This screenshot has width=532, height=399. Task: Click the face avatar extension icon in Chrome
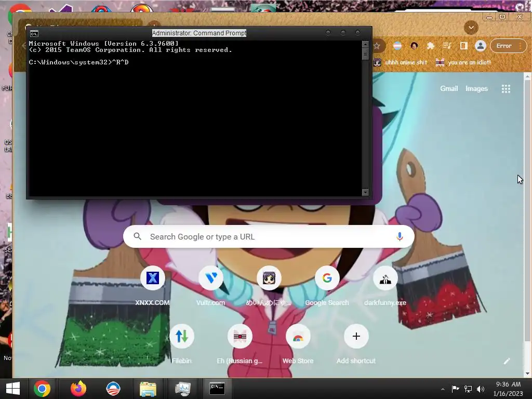pyautogui.click(x=414, y=46)
